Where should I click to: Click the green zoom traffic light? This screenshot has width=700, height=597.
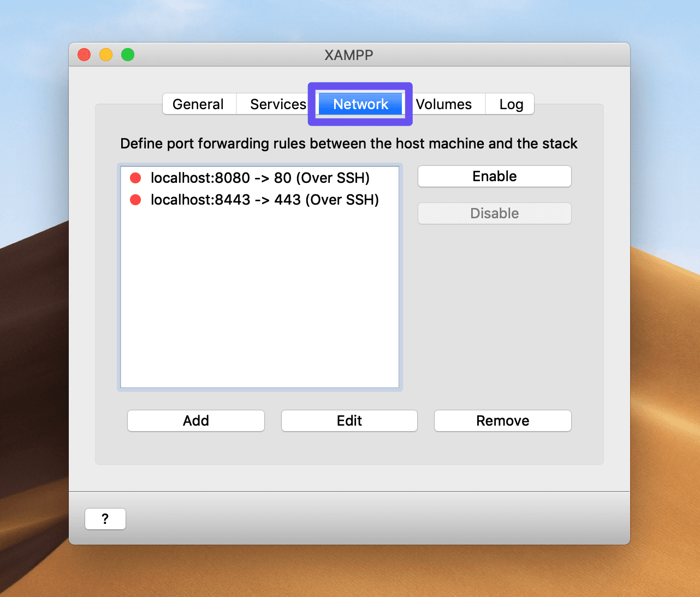(x=127, y=54)
